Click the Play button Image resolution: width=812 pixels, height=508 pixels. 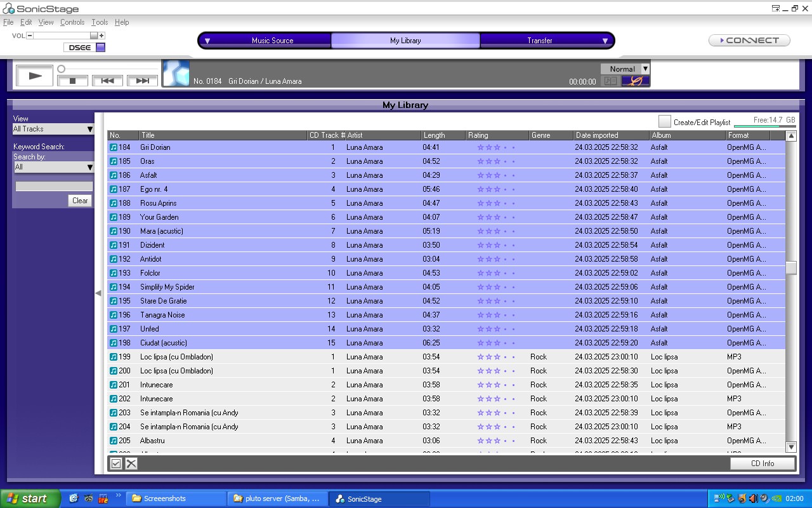35,76
